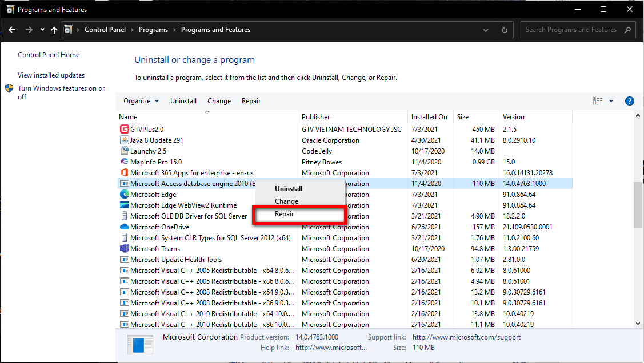Open the more view options arrow

coord(611,101)
